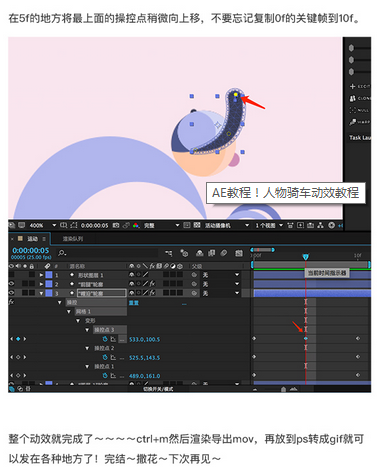Click the CLONE button in the side panel
The image size is (386, 467).
tap(359, 98)
